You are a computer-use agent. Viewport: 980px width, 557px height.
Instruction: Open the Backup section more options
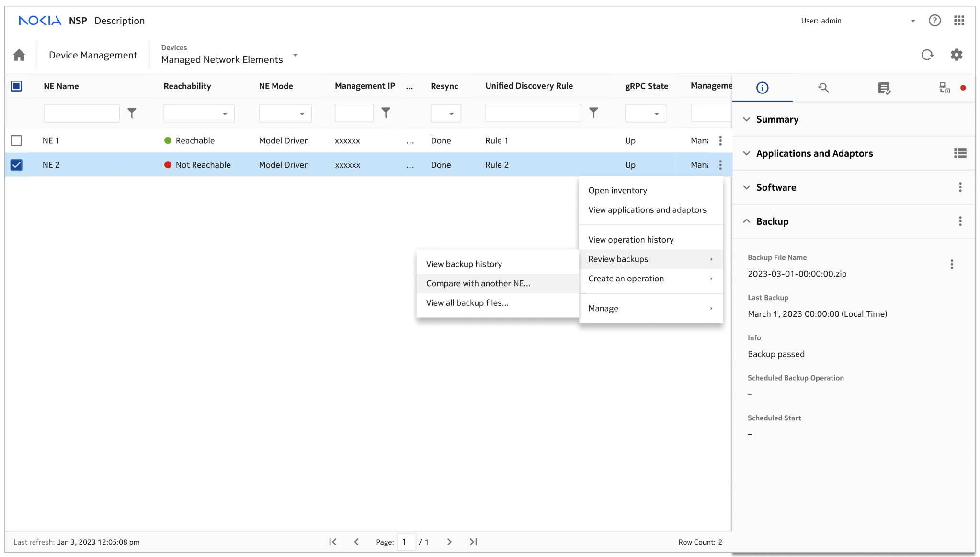(960, 221)
